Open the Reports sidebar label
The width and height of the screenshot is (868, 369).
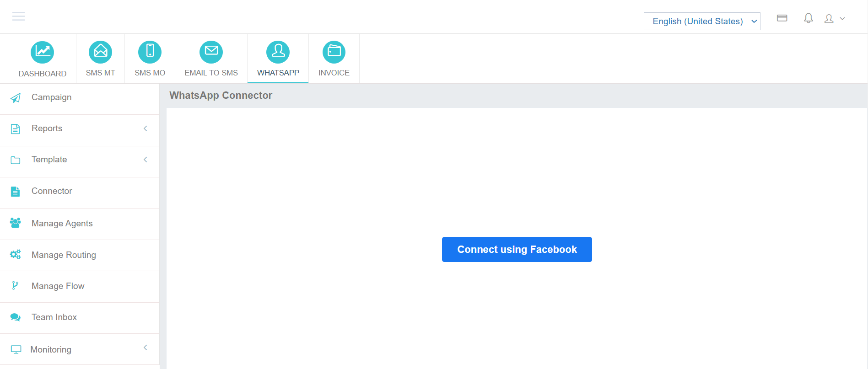click(x=47, y=128)
